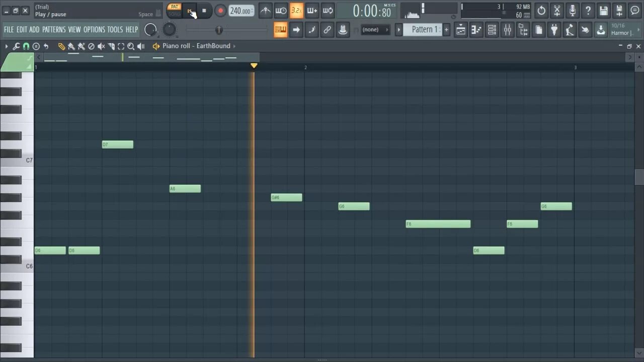Click the microphone one-click recording icon
Image resolution: width=644 pixels, height=362 pixels.
(573, 10)
